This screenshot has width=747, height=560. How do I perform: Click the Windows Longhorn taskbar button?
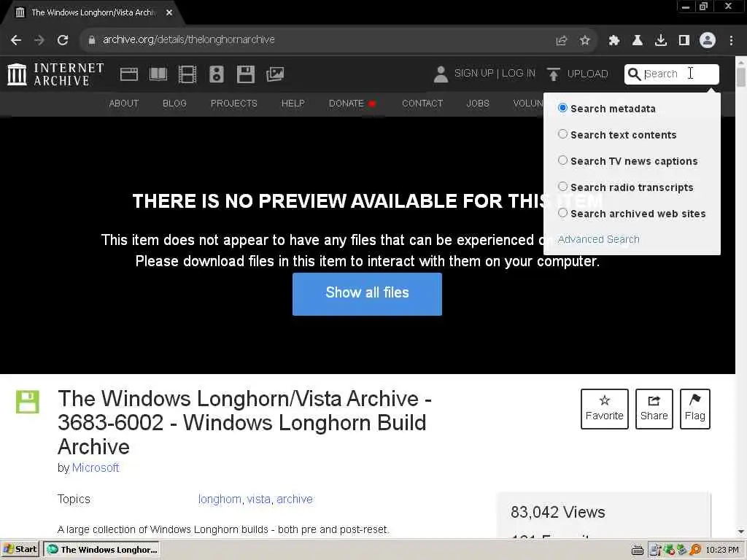point(101,550)
